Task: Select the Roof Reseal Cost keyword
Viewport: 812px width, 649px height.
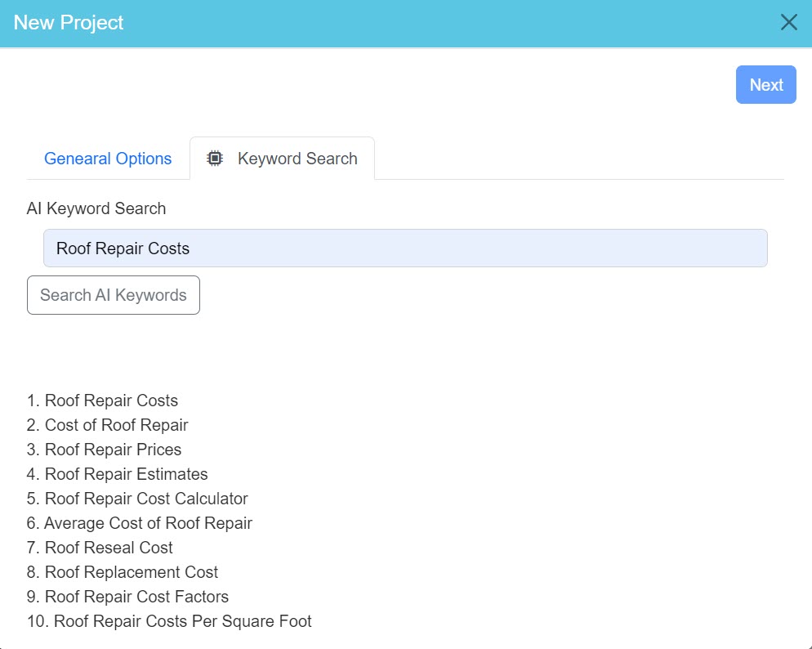Action: 109,548
